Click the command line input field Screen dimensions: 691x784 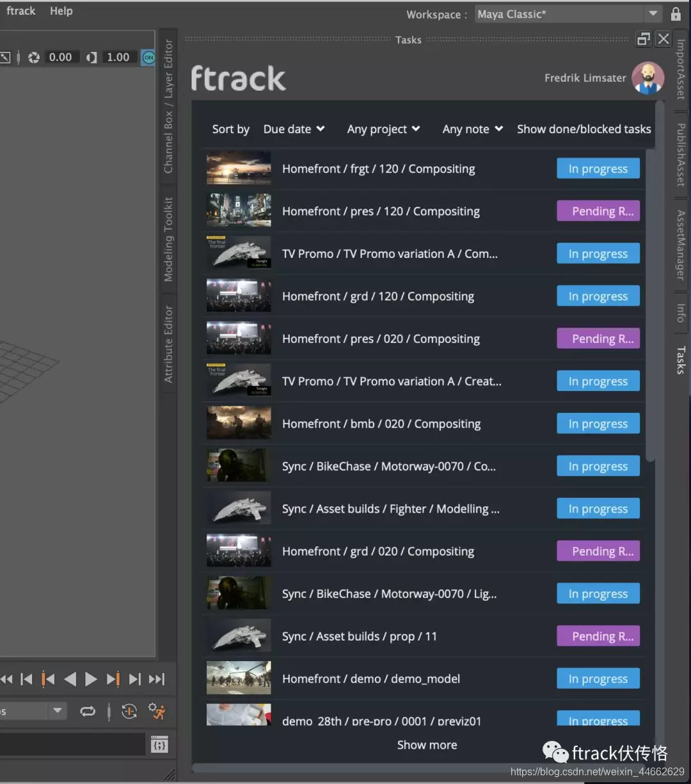pos(72,745)
